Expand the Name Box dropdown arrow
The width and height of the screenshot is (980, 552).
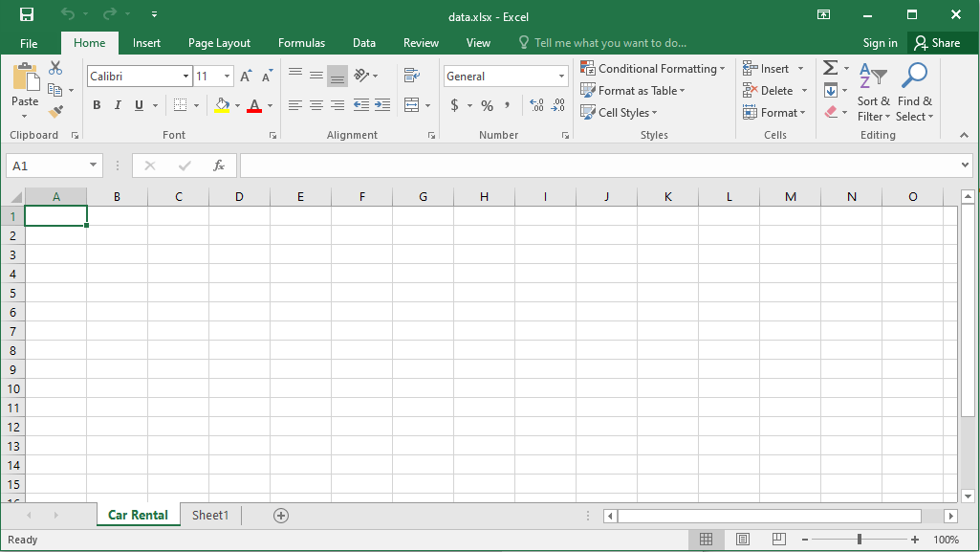click(x=93, y=166)
